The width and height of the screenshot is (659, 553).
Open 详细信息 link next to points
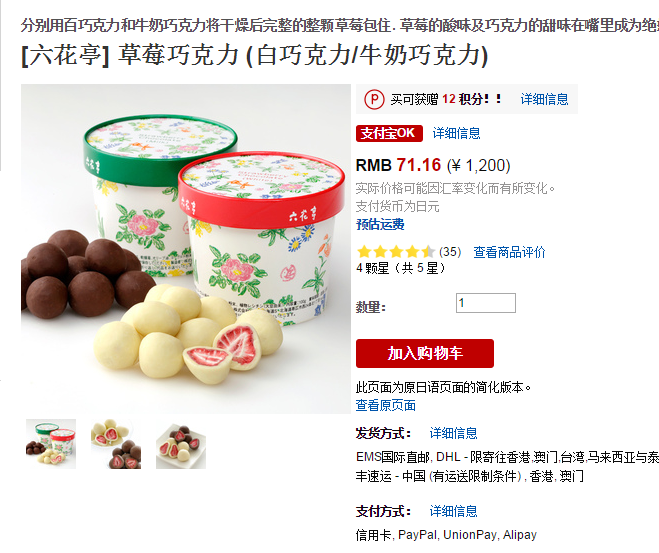coord(544,99)
